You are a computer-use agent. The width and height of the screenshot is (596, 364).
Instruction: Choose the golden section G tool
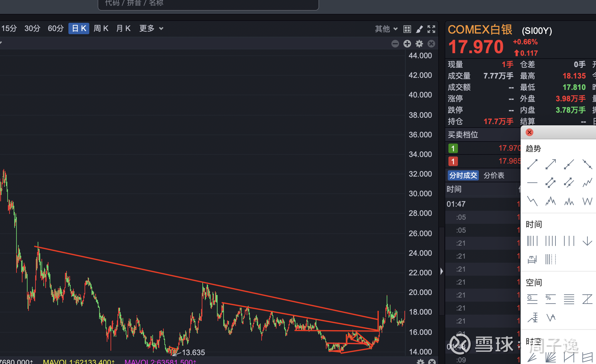coord(532,299)
